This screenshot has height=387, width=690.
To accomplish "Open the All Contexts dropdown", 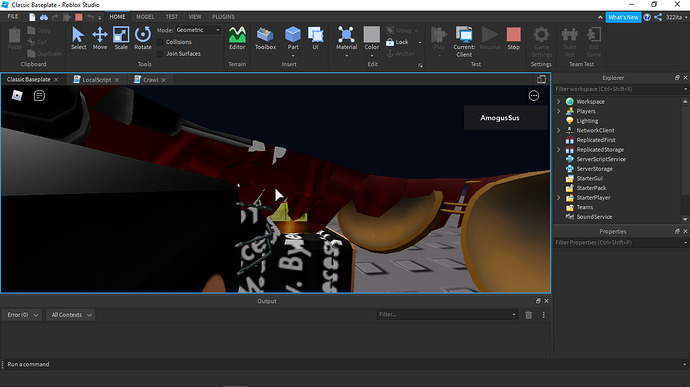I will tap(71, 315).
